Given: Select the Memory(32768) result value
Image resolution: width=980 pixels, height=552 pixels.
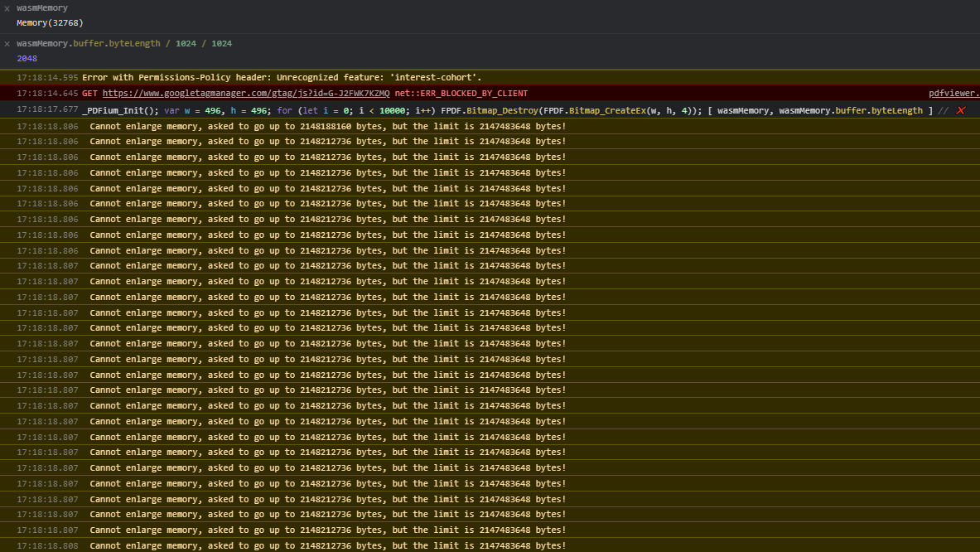Looking at the screenshot, I should point(50,23).
